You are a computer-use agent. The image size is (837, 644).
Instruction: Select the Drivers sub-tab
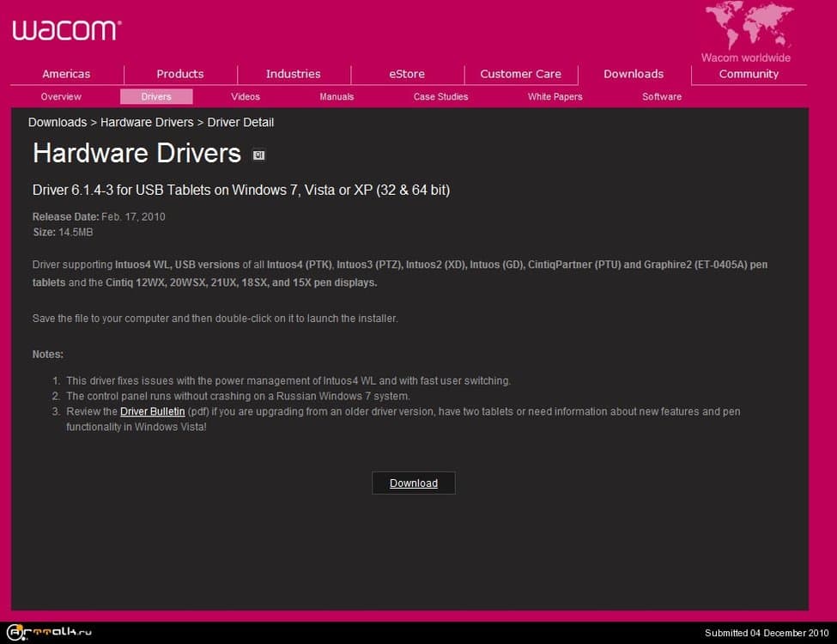156,97
